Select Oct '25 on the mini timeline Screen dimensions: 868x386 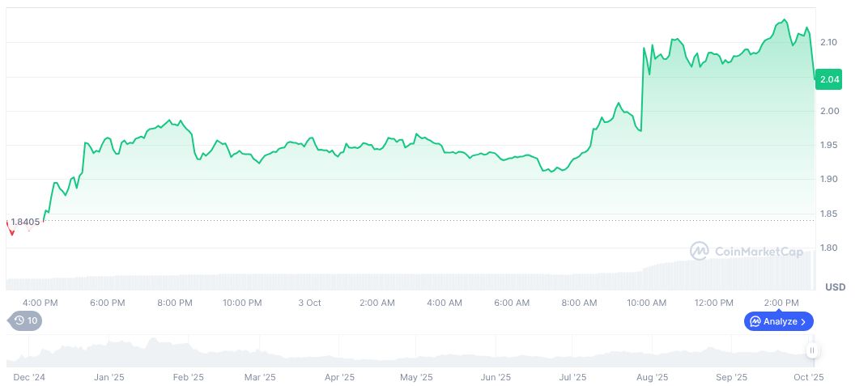[x=808, y=377]
